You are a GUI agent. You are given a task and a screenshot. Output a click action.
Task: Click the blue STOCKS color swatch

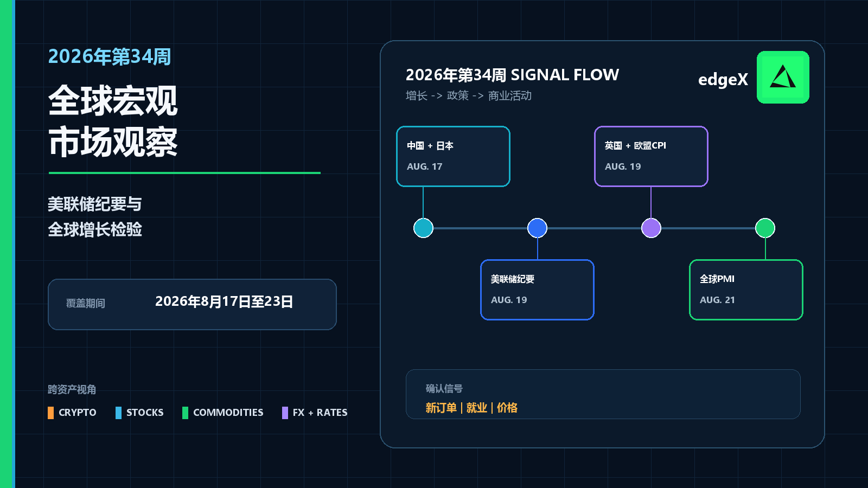(x=118, y=413)
